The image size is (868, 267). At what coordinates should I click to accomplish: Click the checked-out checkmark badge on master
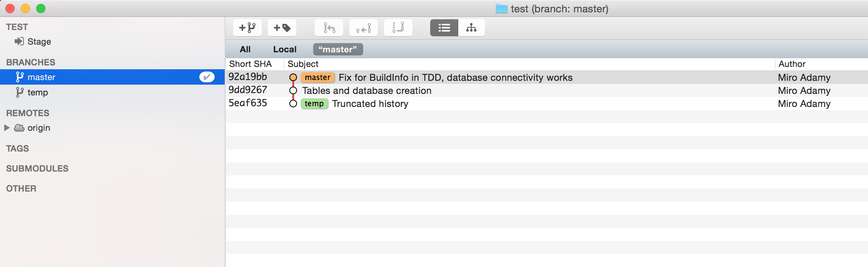[x=207, y=77]
